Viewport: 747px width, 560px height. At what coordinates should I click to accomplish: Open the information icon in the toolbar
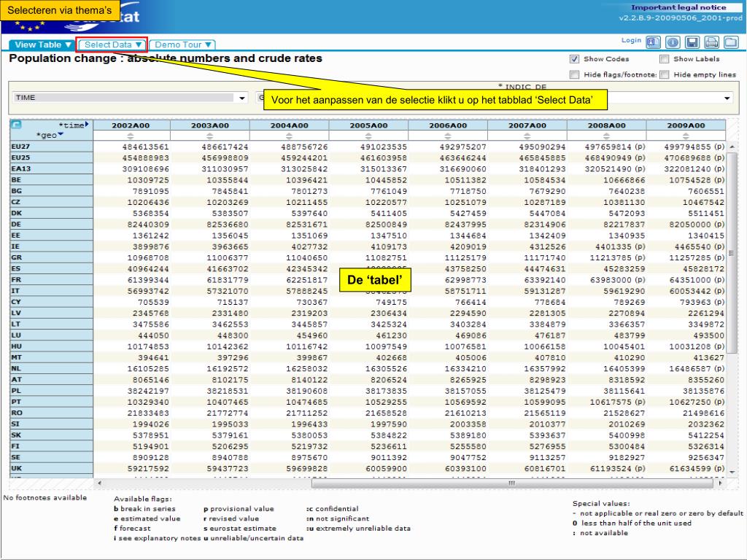pyautogui.click(x=672, y=42)
